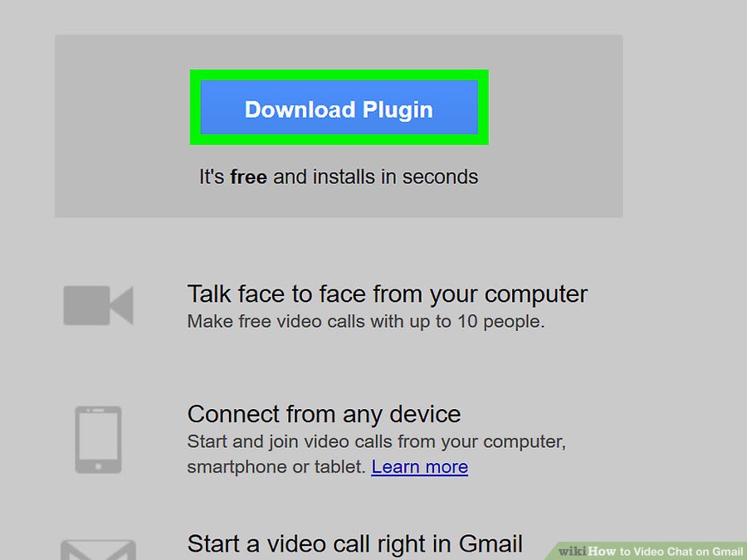Screen dimensions: 747x560
Task: Click 'Make free video calls' description text
Action: tap(365, 321)
